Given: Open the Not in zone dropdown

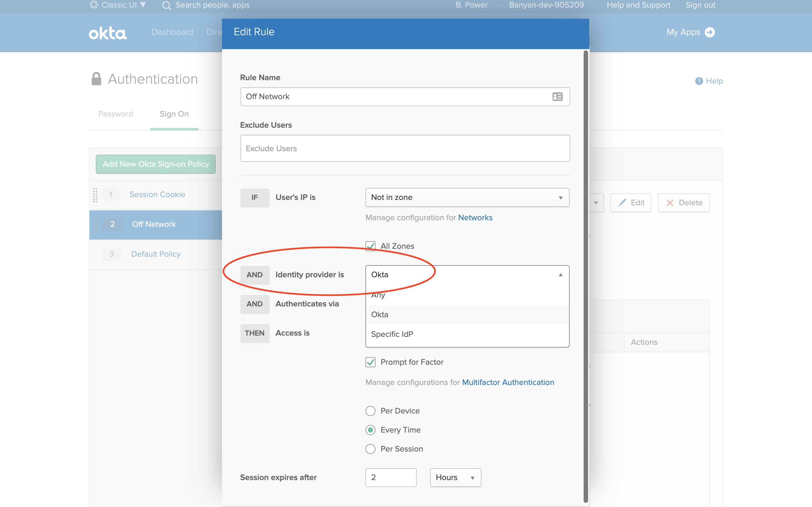Looking at the screenshot, I should tap(467, 197).
